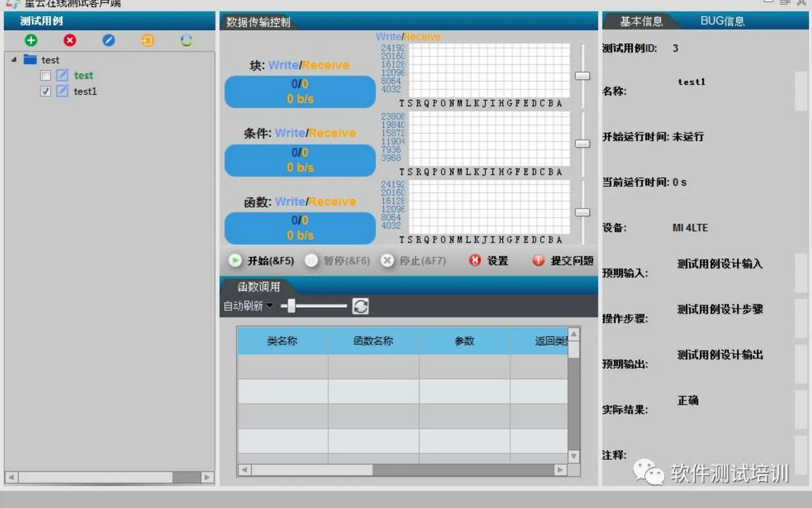The height and width of the screenshot is (508, 812).
Task: Click the 条件 chart vertical slider handle
Action: (x=582, y=144)
